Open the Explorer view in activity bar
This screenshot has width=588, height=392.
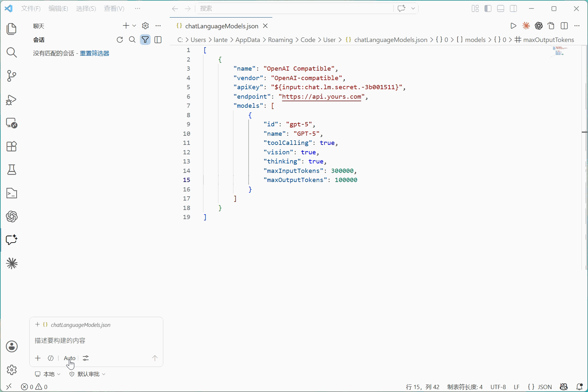click(12, 29)
